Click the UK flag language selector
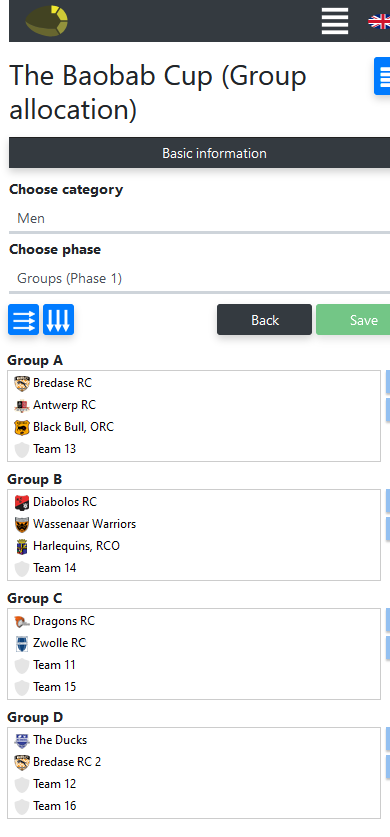 tap(379, 21)
